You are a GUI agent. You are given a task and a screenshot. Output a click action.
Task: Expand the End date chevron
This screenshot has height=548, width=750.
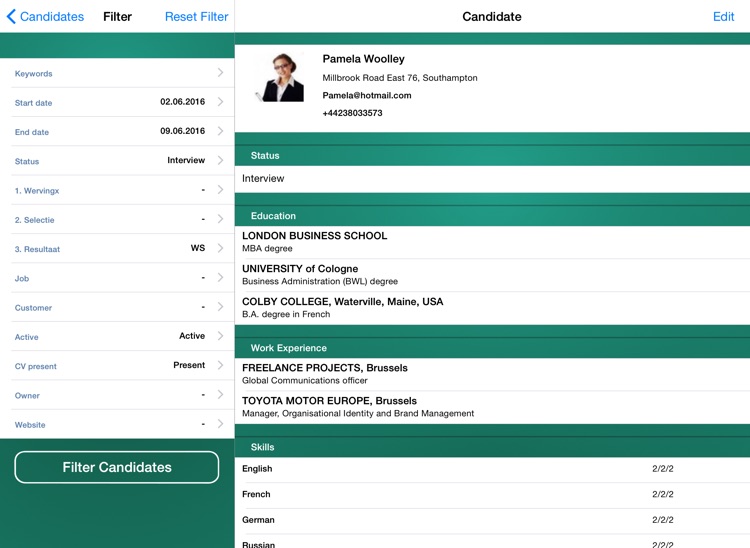tap(220, 131)
